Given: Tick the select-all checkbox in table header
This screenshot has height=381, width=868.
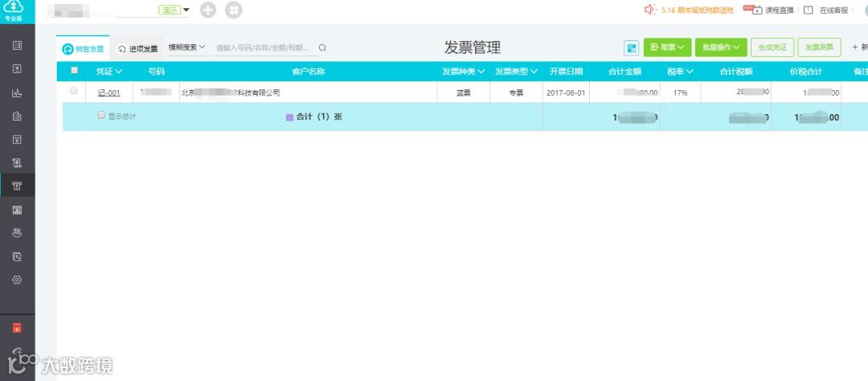Looking at the screenshot, I should (74, 70).
